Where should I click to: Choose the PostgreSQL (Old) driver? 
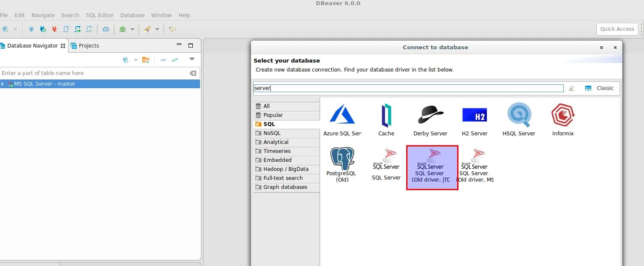(x=342, y=165)
